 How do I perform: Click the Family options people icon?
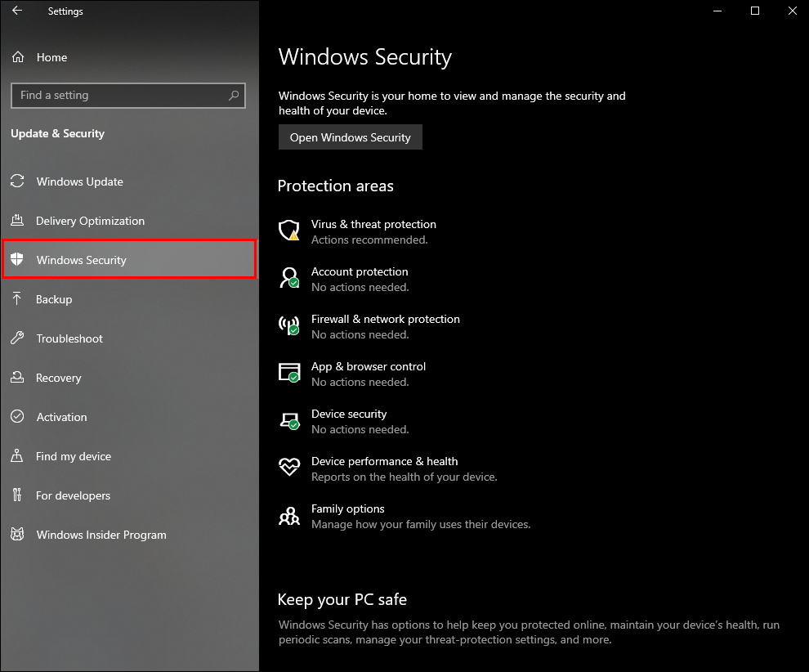pos(289,515)
